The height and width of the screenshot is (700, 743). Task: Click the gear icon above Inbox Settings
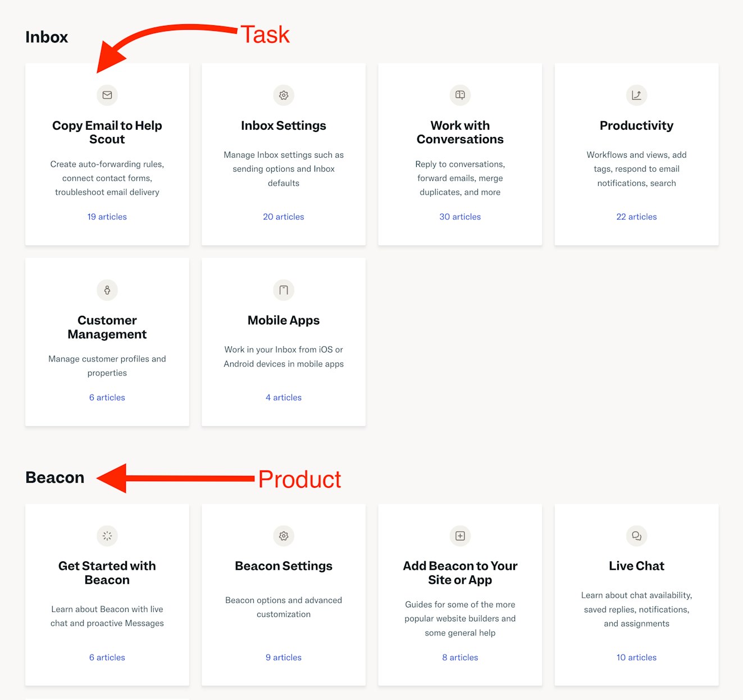[x=284, y=95]
